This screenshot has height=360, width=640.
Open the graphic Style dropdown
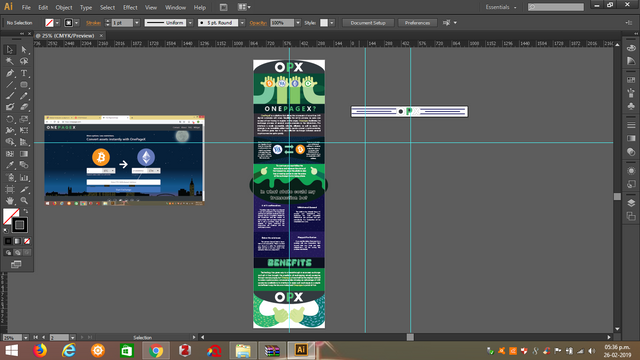332,23
